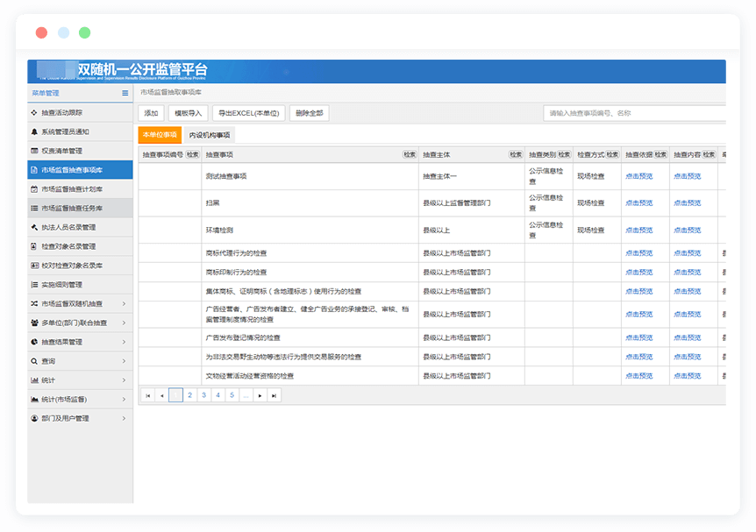Click 点击预览 under 抽查依据 for 测试抽查事项
The width and height of the screenshot is (756, 532).
[638, 176]
